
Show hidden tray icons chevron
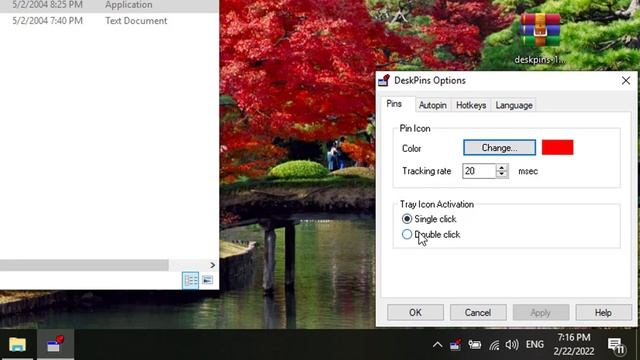[x=437, y=345]
